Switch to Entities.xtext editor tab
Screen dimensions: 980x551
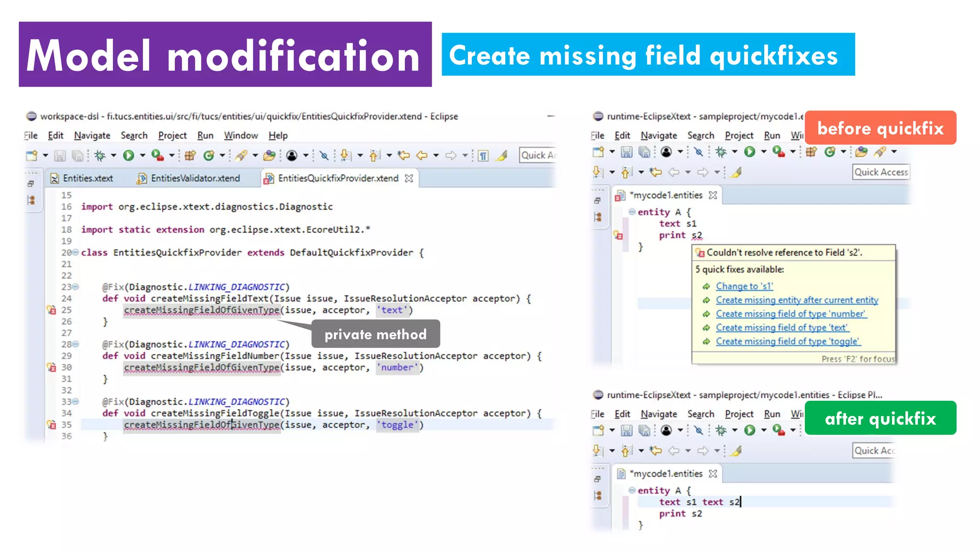(82, 178)
